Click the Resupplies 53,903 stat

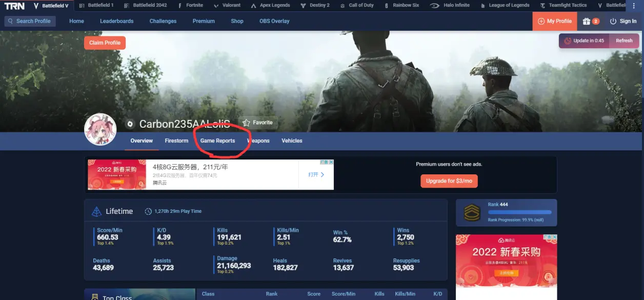pos(406,265)
